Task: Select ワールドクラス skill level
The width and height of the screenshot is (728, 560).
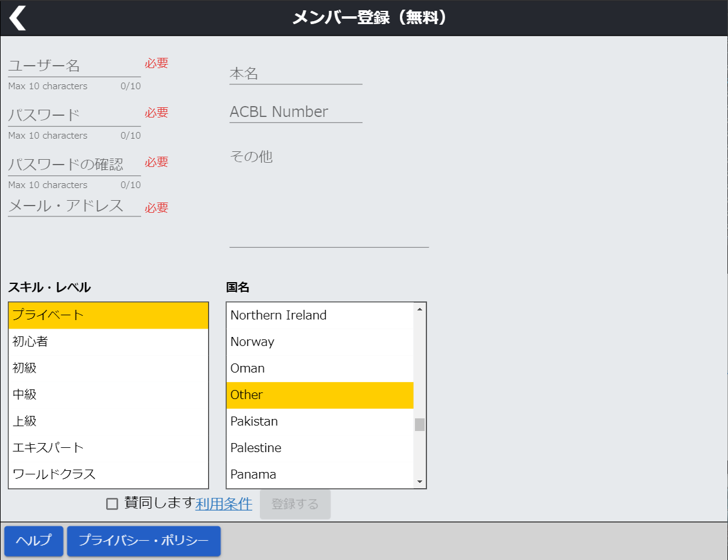Action: pyautogui.click(x=109, y=474)
